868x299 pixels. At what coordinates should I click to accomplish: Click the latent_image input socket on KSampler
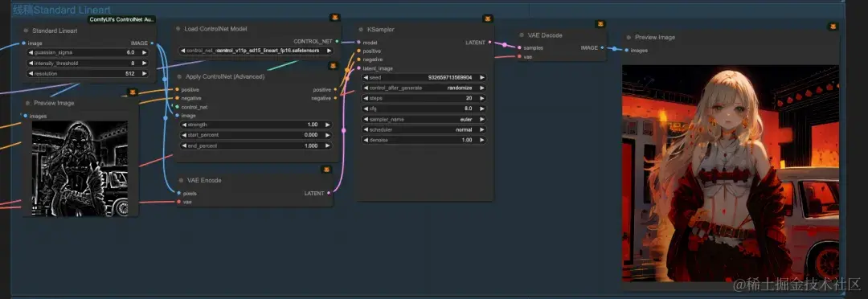click(x=358, y=68)
